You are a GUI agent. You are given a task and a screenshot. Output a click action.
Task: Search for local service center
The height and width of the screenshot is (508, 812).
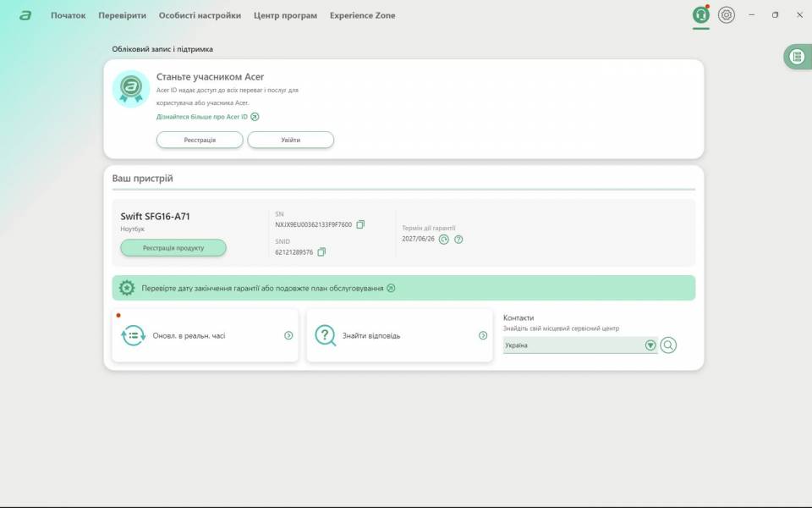click(x=668, y=345)
